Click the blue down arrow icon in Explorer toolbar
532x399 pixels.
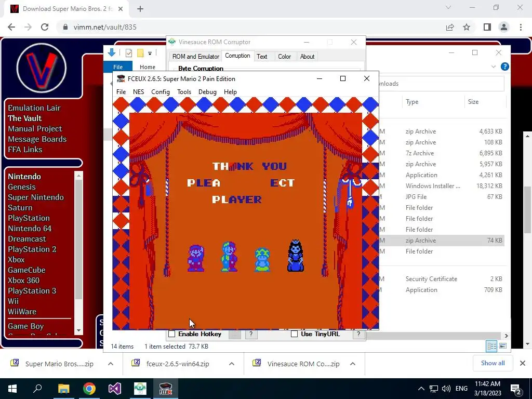click(x=112, y=52)
